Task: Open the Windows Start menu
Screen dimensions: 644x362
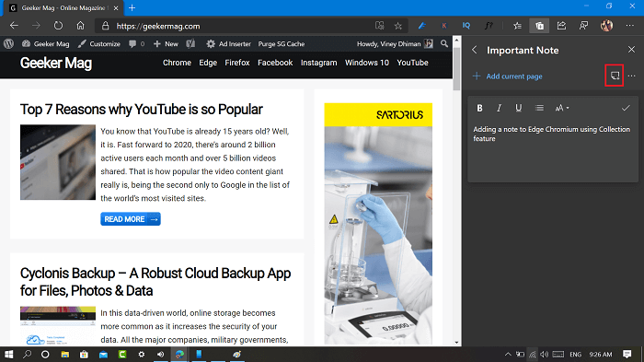Action: (x=8, y=355)
